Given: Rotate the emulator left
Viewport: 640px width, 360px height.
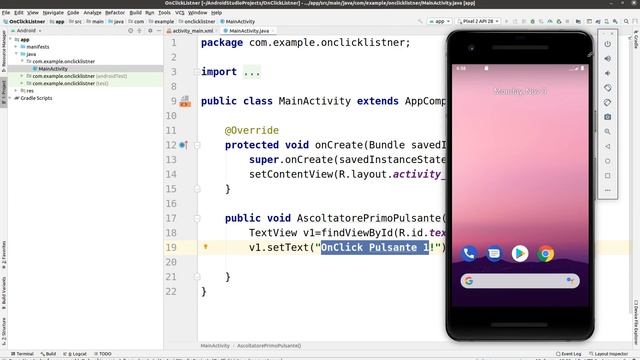Looking at the screenshot, I should point(607,88).
